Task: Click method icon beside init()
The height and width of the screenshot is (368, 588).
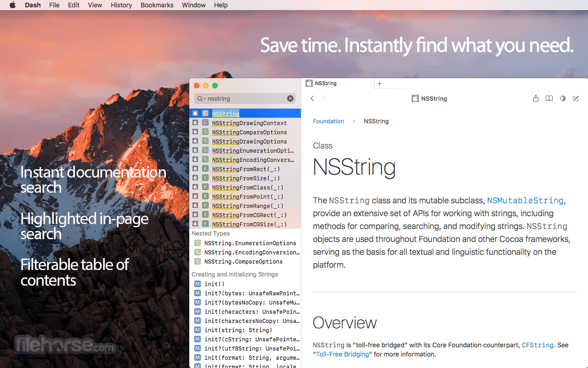Action: 198,284
